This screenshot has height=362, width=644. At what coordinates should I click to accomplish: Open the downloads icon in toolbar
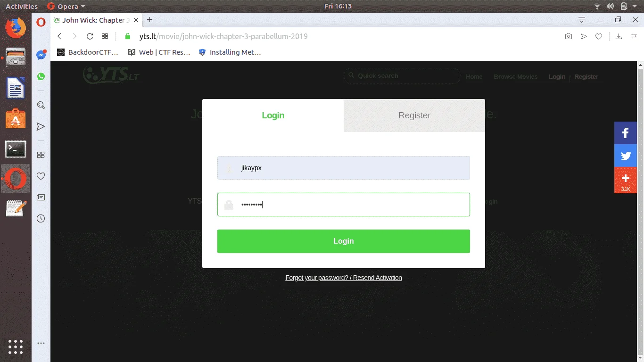pos(619,36)
